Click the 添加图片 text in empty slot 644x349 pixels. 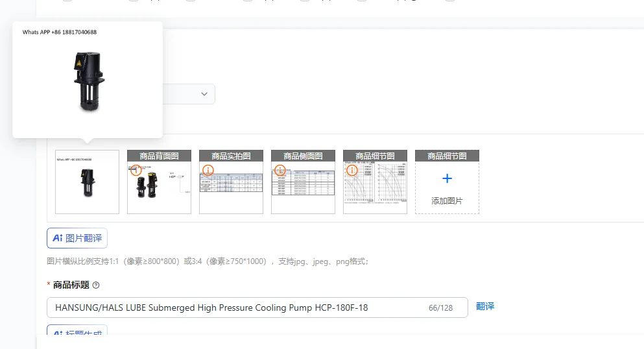point(447,201)
